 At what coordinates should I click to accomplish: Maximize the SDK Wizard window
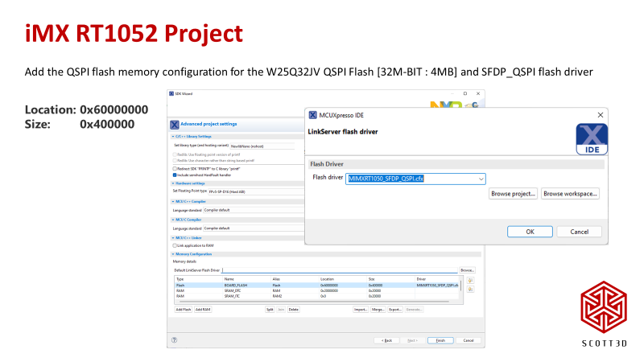coord(465,93)
